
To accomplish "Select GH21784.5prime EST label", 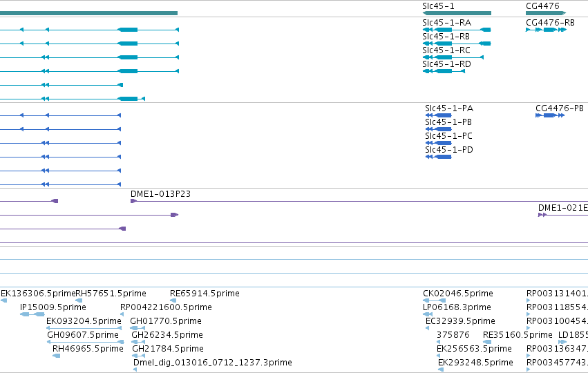I will tap(168, 349).
